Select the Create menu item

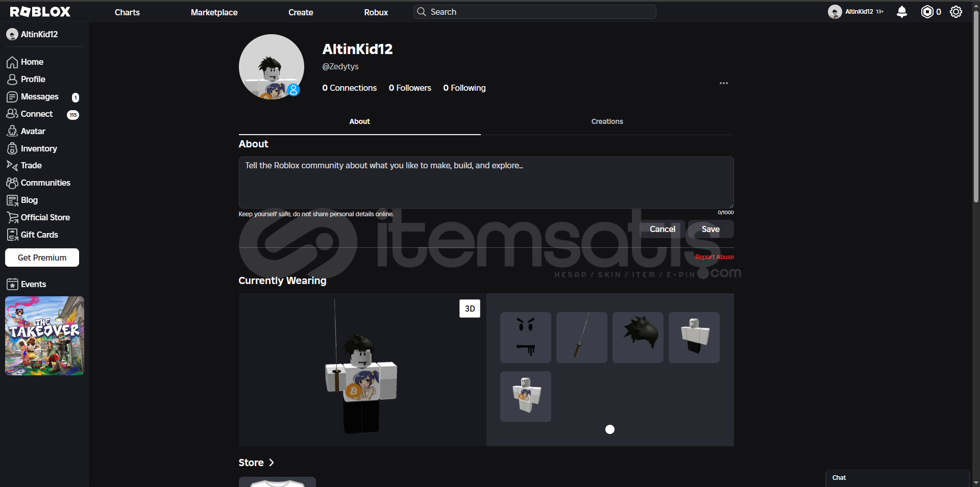[301, 12]
